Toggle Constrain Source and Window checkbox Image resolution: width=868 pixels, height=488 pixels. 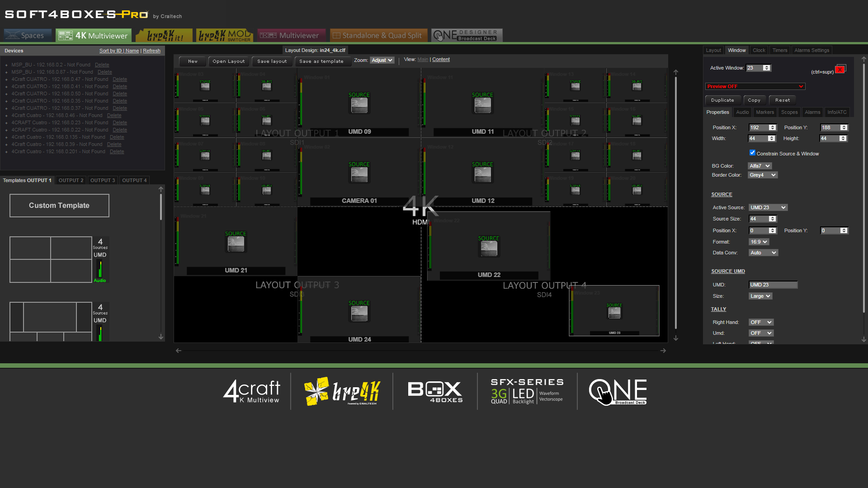(x=753, y=153)
